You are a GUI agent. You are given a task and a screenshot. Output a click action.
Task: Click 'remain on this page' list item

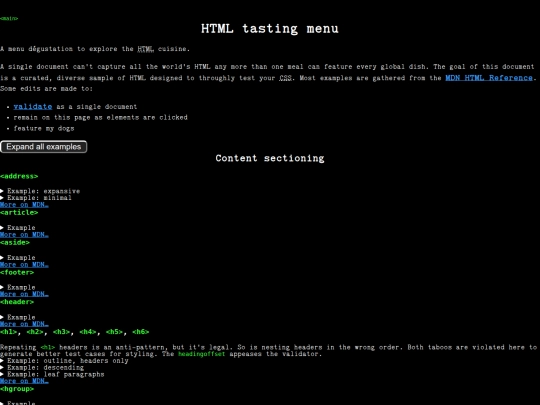(101, 117)
